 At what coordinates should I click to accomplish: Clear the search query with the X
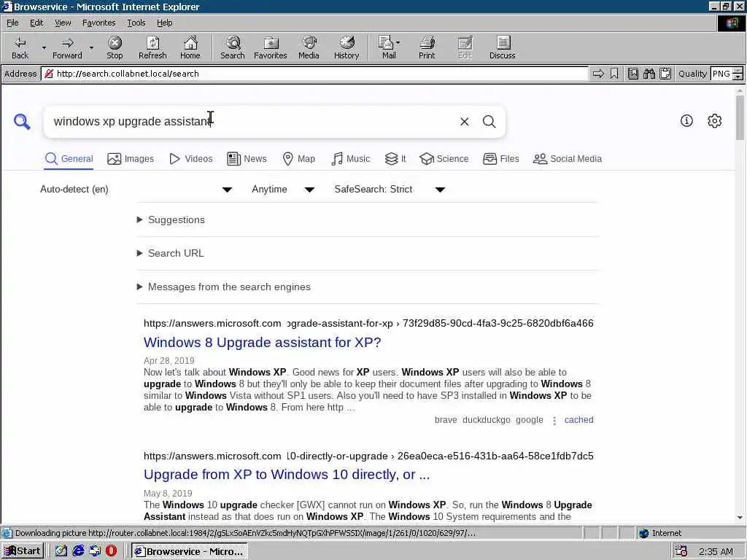(465, 122)
